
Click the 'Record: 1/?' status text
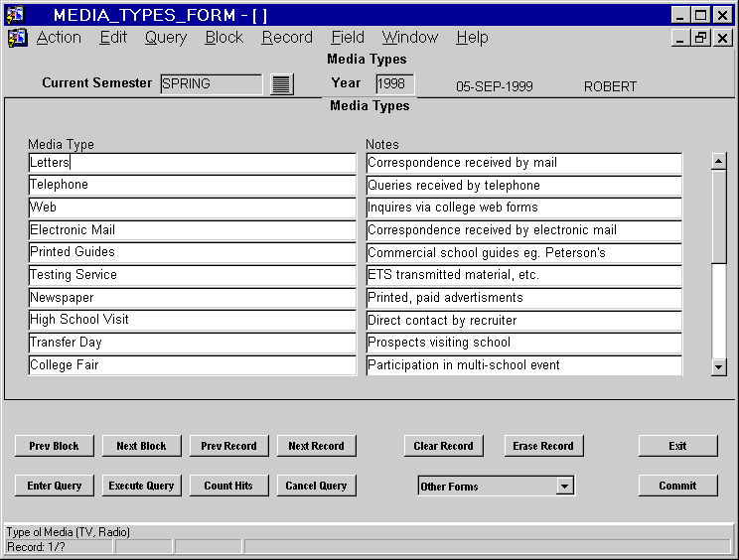pyautogui.click(x=37, y=547)
